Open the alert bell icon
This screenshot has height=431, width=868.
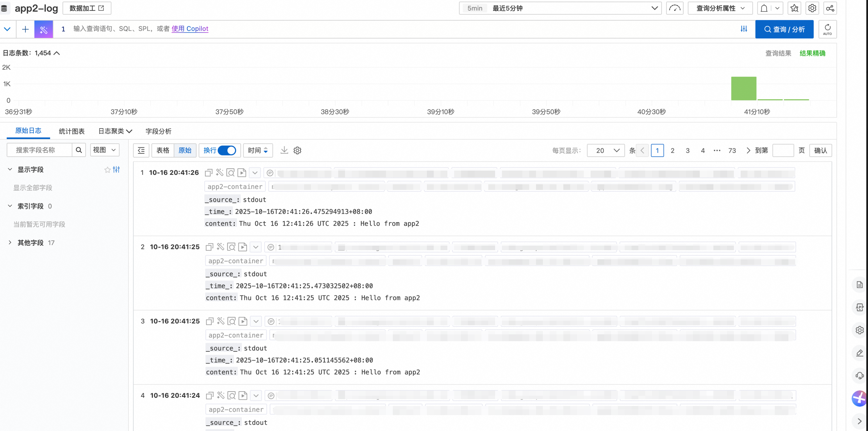[764, 8]
